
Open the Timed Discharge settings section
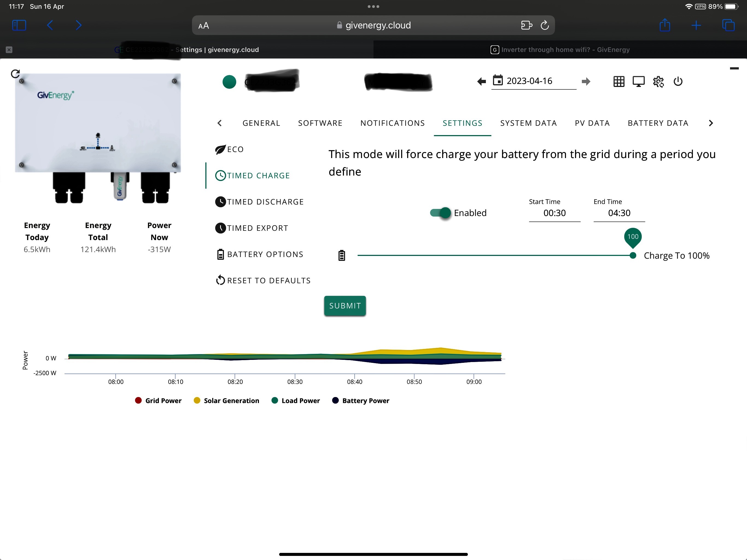coord(259,202)
